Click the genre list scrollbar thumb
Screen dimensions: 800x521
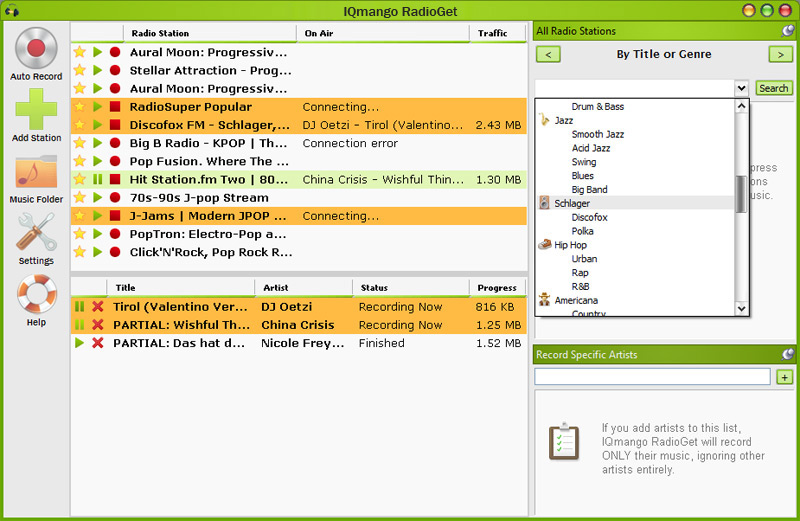pos(741,194)
